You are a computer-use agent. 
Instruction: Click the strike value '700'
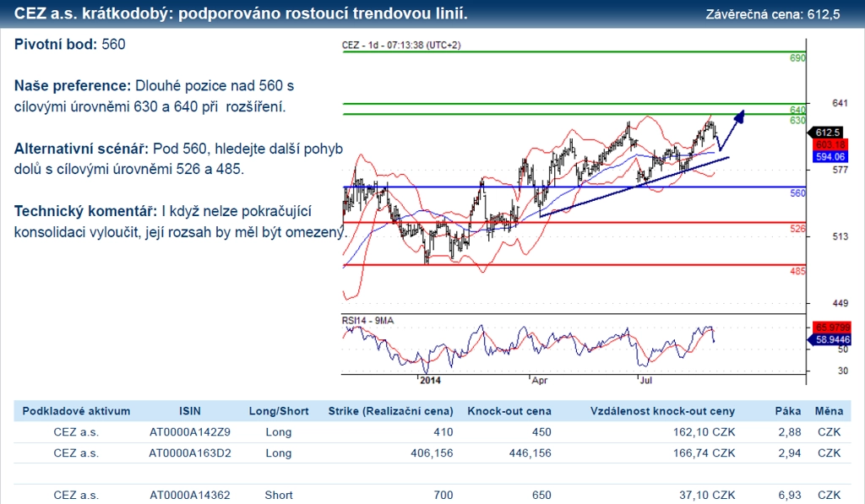click(443, 496)
